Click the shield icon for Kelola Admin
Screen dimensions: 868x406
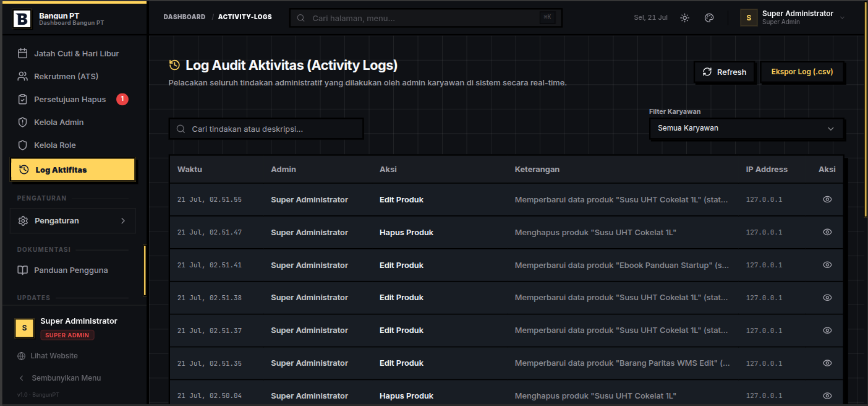(x=23, y=123)
